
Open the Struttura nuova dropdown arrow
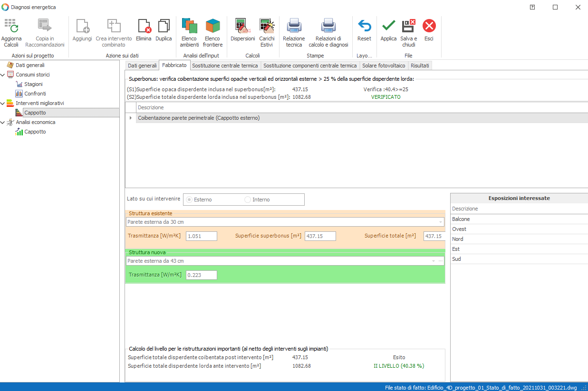tap(433, 261)
